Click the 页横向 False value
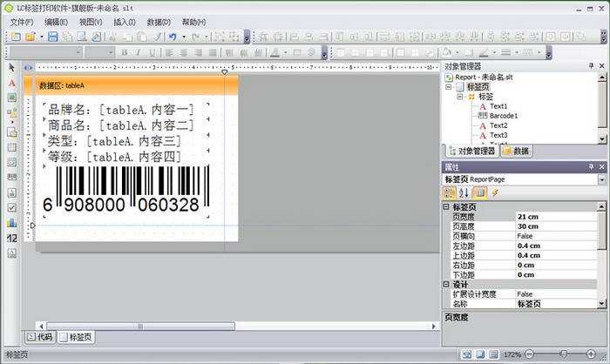The height and width of the screenshot is (364, 610). click(556, 236)
